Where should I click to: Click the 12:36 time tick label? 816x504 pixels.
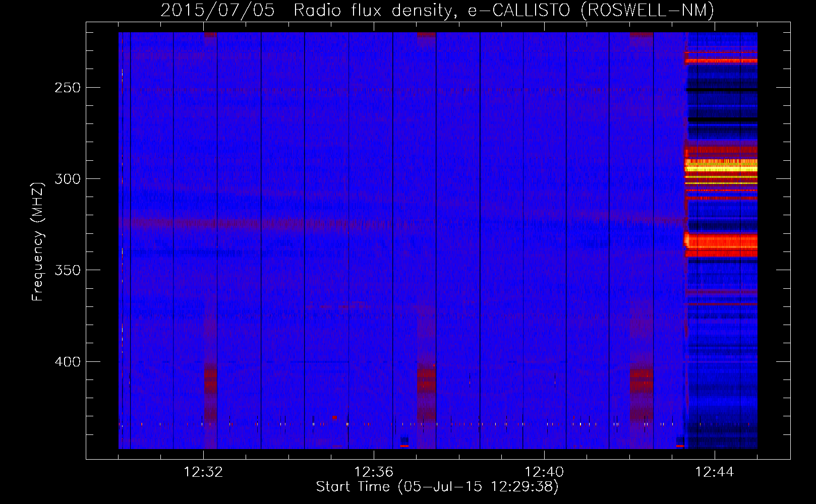click(x=374, y=472)
